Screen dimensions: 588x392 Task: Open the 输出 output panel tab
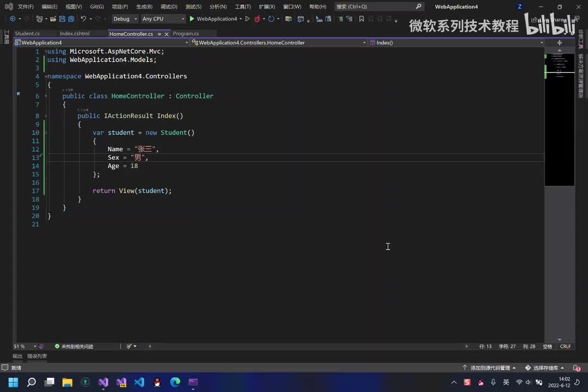point(17,356)
